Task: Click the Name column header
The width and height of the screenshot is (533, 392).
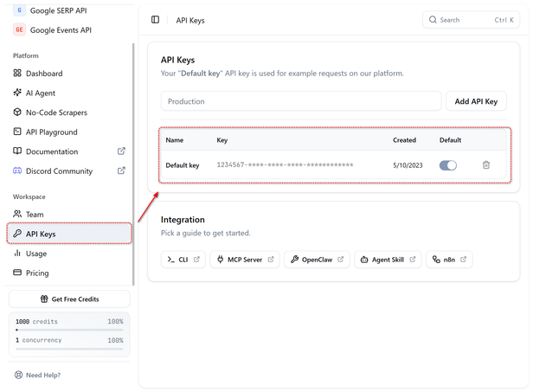Action: tap(175, 140)
